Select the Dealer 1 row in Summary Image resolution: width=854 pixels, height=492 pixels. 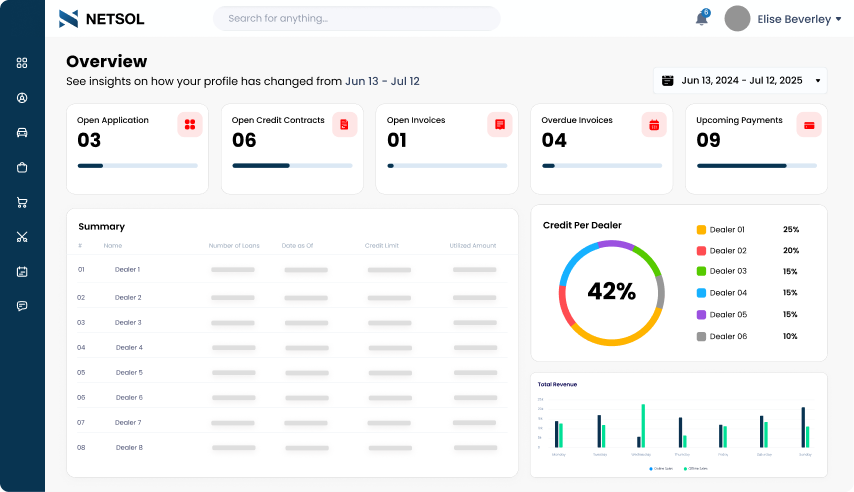pyautogui.click(x=290, y=270)
